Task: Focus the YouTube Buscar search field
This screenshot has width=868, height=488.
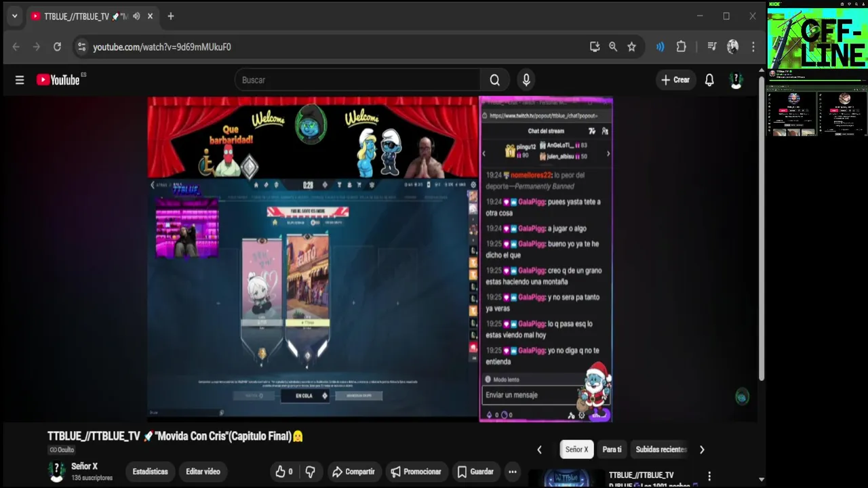Action: coord(357,80)
